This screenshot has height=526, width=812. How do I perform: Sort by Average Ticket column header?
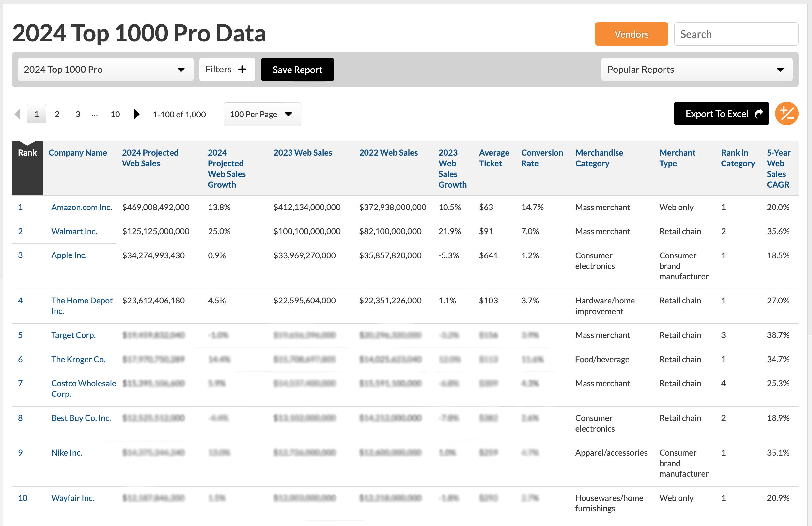pos(494,158)
